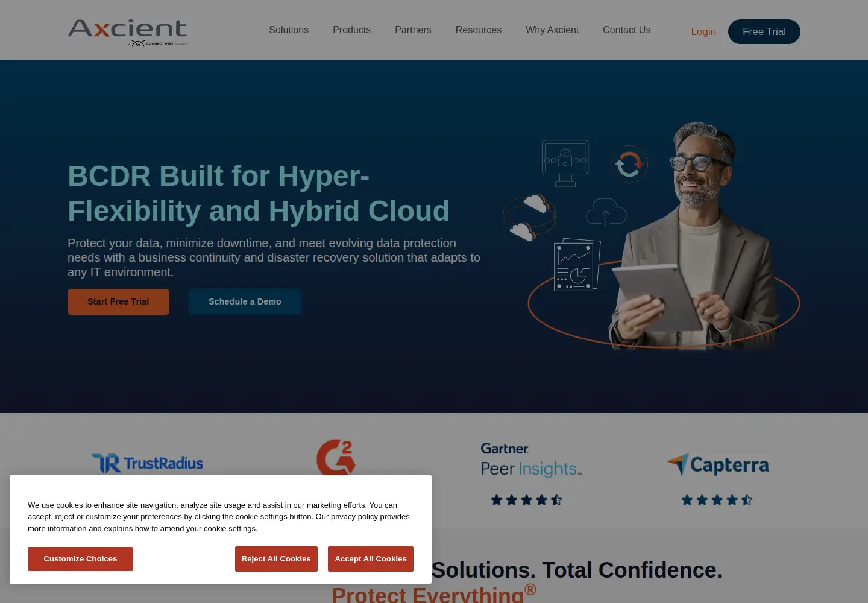The height and width of the screenshot is (603, 868).
Task: Click the 'Total Confidence.' heading text
Action: point(632,570)
